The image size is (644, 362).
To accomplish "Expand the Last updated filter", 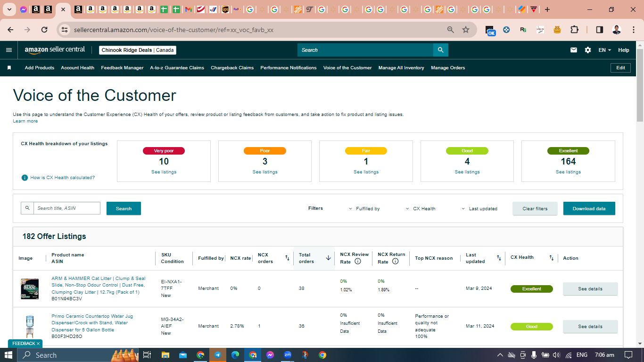I will (479, 209).
